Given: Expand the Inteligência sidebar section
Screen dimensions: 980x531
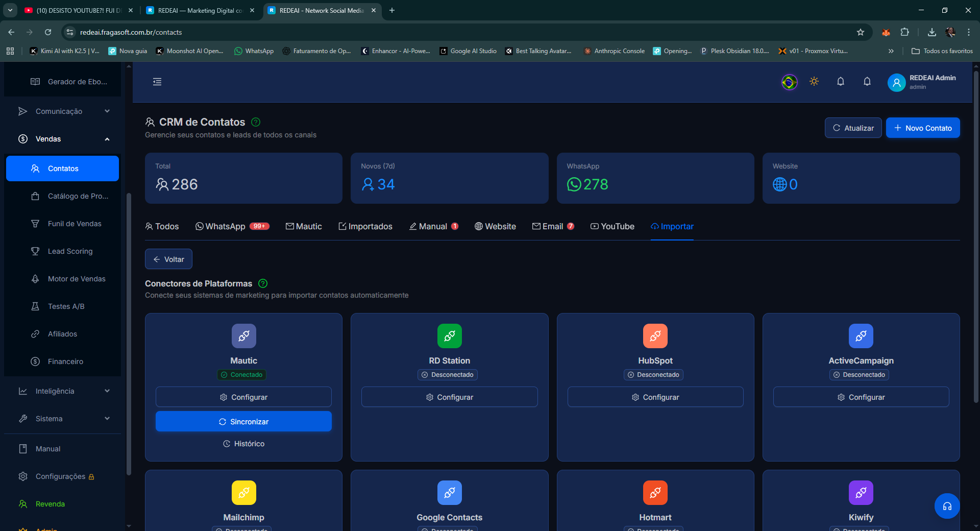Looking at the screenshot, I should coord(64,391).
